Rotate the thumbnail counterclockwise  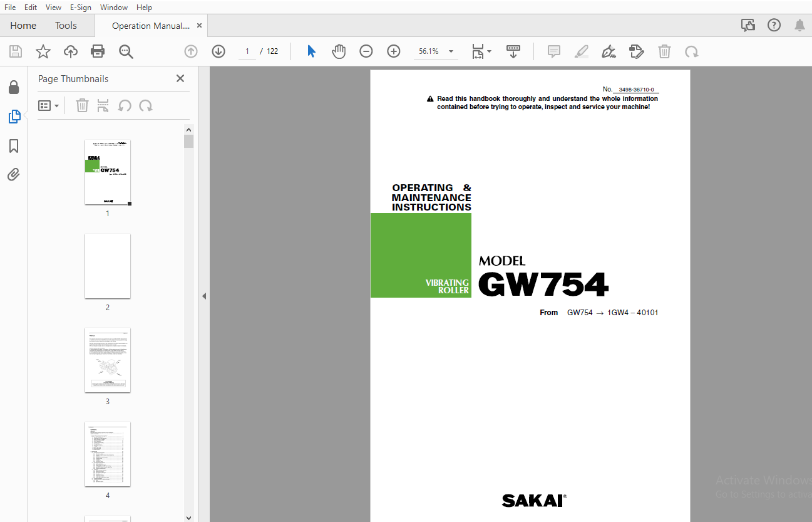click(125, 105)
